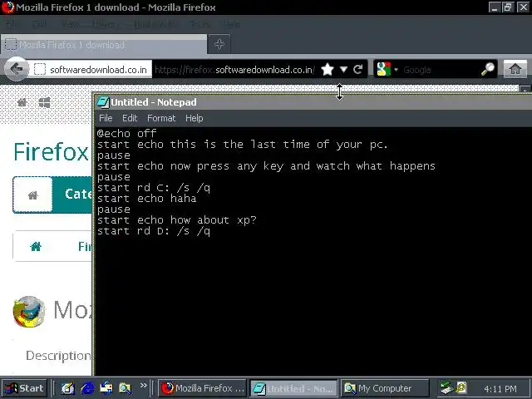Image resolution: width=532 pixels, height=399 pixels.
Task: Go to the Firefox Home button
Action: point(515,69)
